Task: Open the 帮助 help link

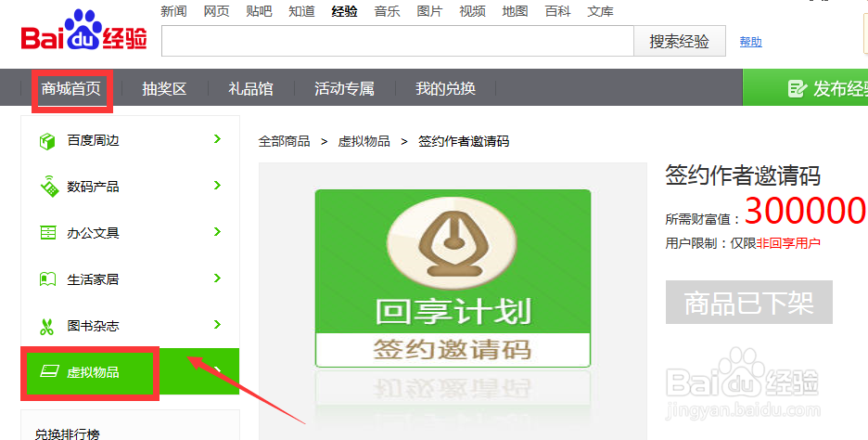Action: [750, 42]
